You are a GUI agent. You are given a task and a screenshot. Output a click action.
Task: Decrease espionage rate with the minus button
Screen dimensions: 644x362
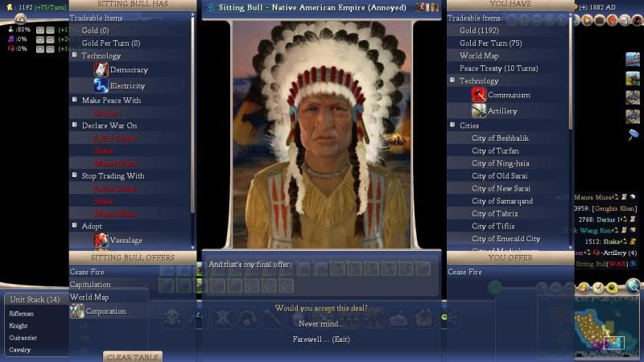pyautogui.click(x=50, y=49)
